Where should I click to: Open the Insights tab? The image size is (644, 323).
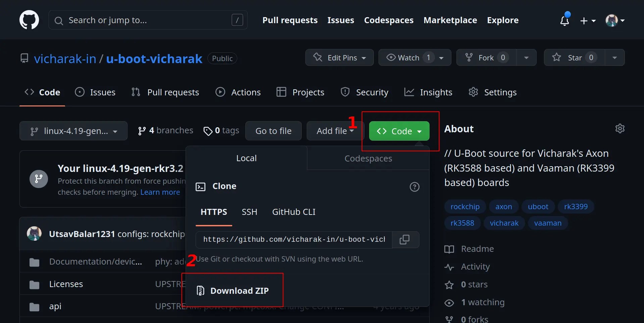point(428,92)
